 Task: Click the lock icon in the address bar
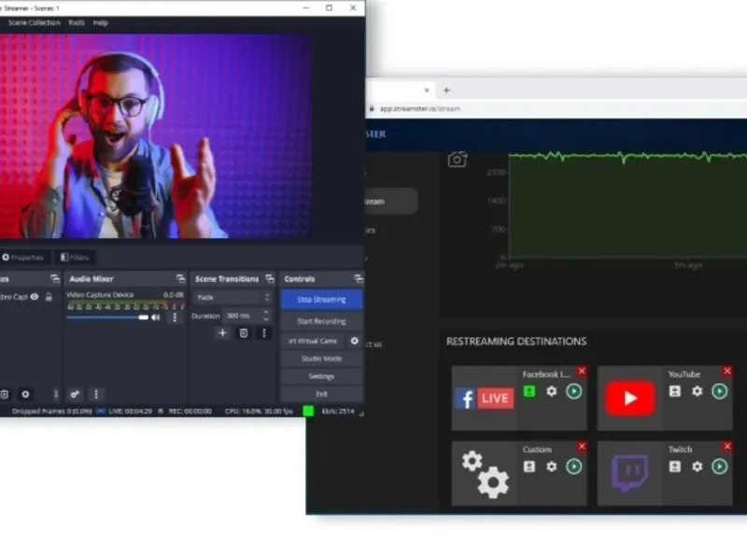[372, 108]
